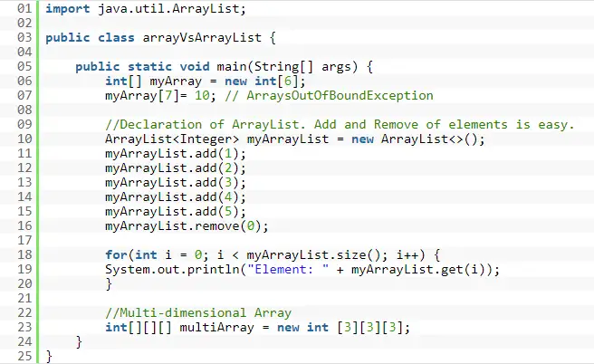
Task: Click the Multi-dimensional Array comment
Action: pos(198,313)
